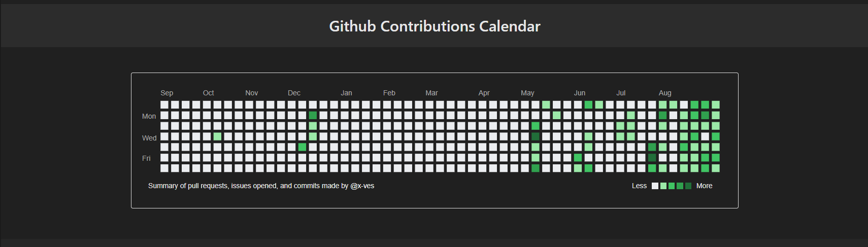The height and width of the screenshot is (247, 868).
Task: Select the light green Sunday cell in May
Action: (546, 104)
